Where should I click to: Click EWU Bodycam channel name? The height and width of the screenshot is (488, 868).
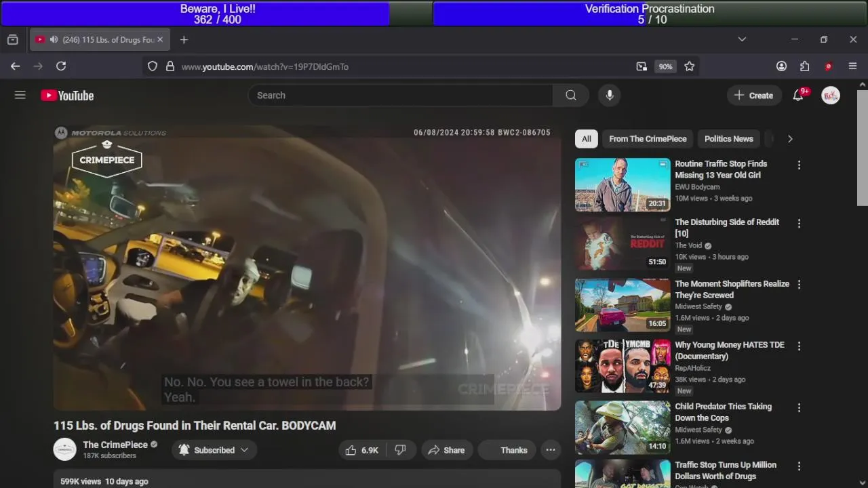point(697,187)
